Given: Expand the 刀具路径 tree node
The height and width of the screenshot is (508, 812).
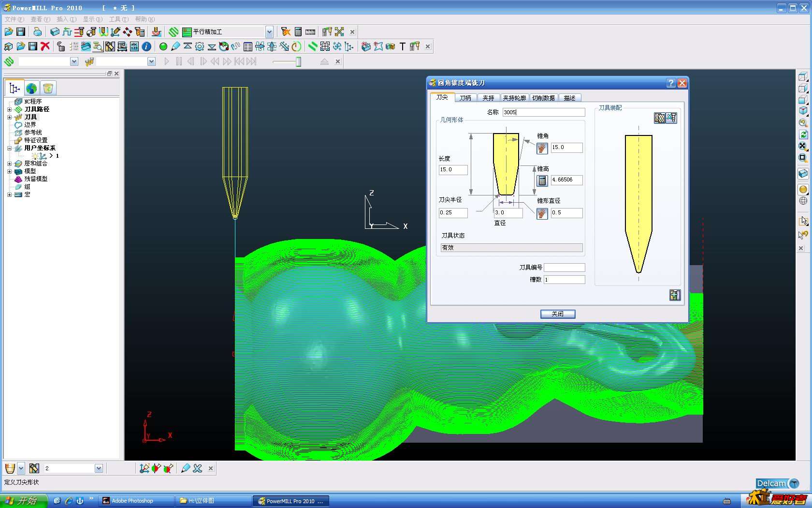Looking at the screenshot, I should pyautogui.click(x=9, y=109).
